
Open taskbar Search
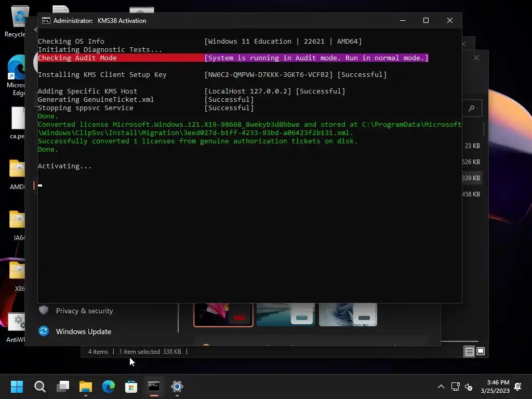coord(39,387)
